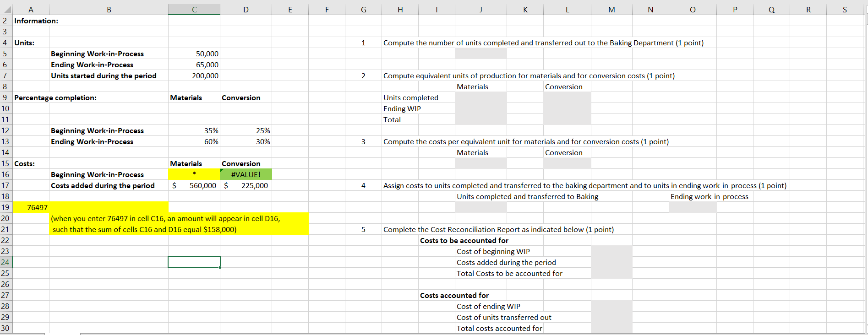Click the "Ending work-in-process" heading
This screenshot has width=868, height=335.
pyautogui.click(x=709, y=196)
